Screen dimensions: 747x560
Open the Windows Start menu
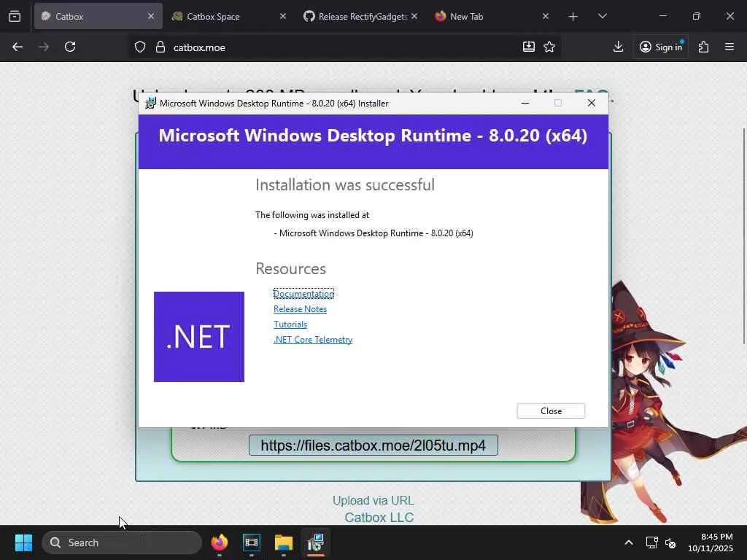pyautogui.click(x=23, y=542)
